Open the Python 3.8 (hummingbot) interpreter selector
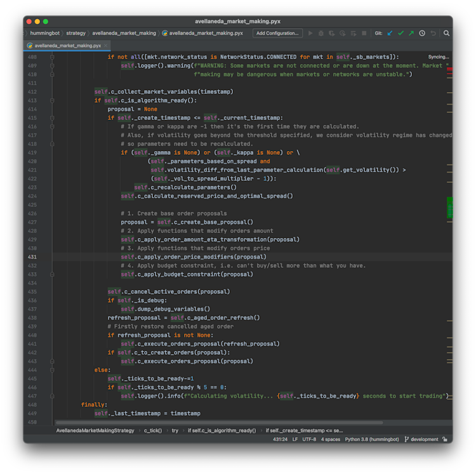The height and width of the screenshot is (474, 476). click(372, 439)
